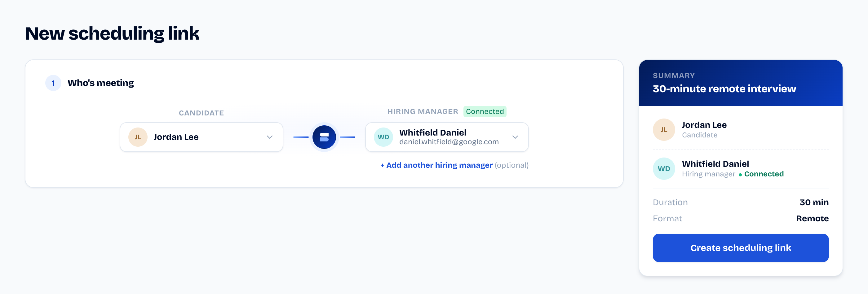This screenshot has height=294, width=868.
Task: Click '30-minute remote interview' summary title
Action: pyautogui.click(x=724, y=89)
